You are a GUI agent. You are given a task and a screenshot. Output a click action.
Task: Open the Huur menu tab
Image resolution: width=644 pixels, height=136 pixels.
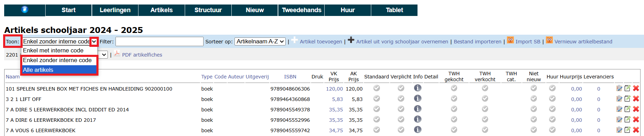pyautogui.click(x=348, y=10)
